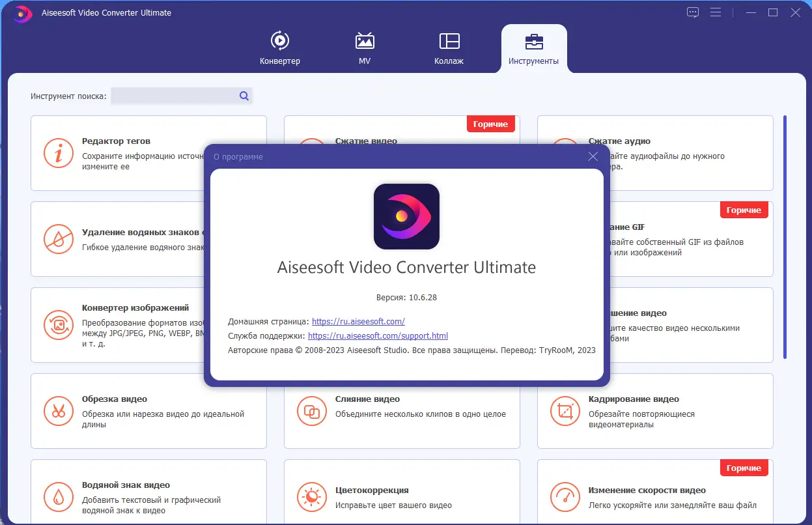Click the Кадрирование видео crop icon

coord(566,412)
